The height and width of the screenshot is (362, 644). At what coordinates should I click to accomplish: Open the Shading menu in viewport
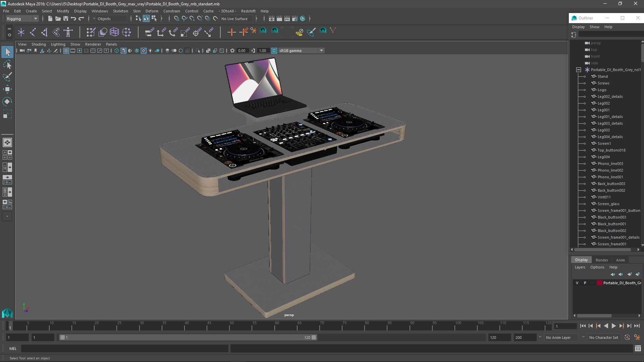tap(38, 44)
